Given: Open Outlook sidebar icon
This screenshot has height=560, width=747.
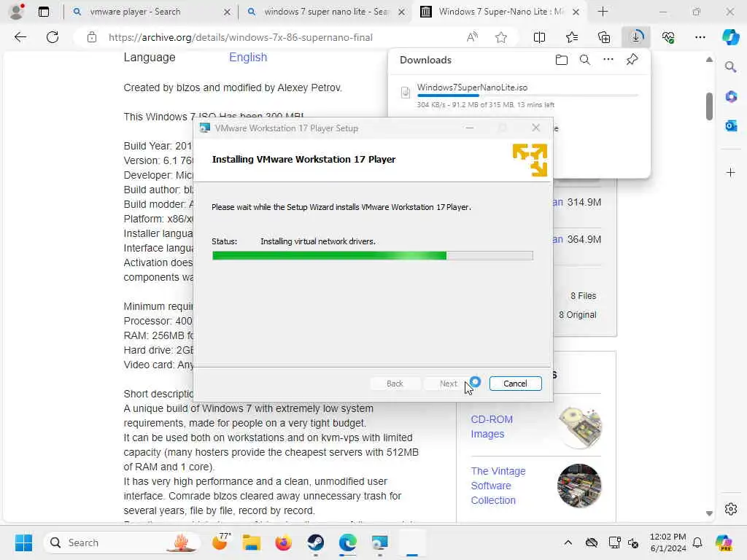Looking at the screenshot, I should 731,125.
